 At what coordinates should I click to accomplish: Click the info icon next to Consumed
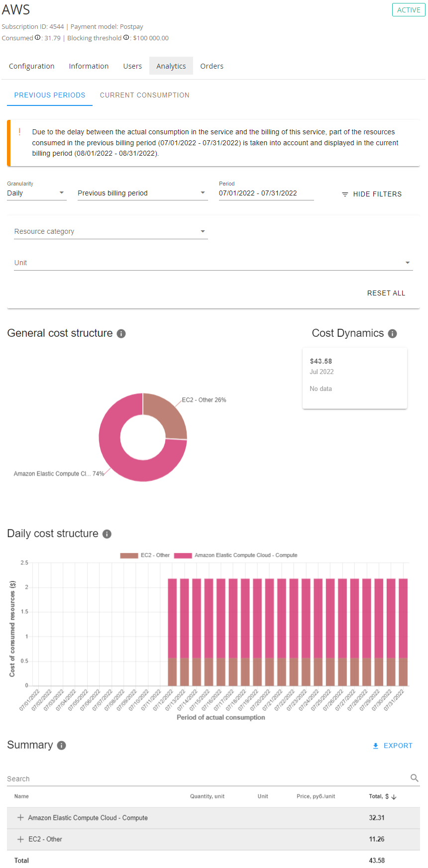click(x=37, y=38)
